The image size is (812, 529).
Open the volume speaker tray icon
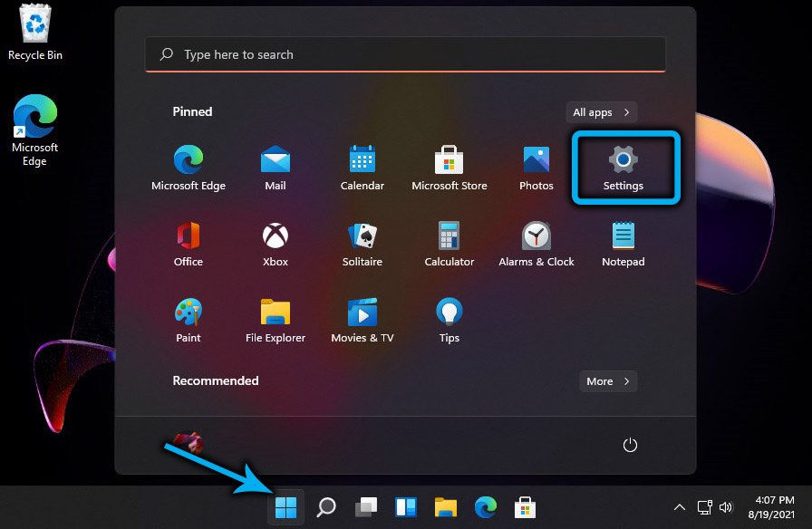coord(725,507)
